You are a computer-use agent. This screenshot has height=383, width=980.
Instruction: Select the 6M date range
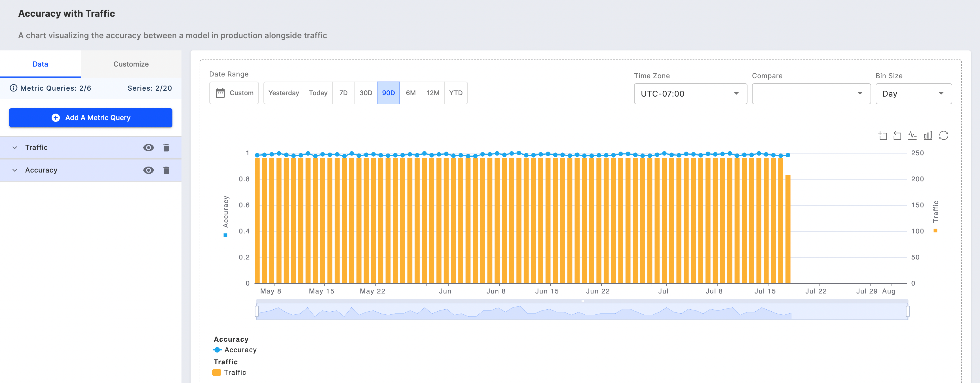(x=411, y=93)
